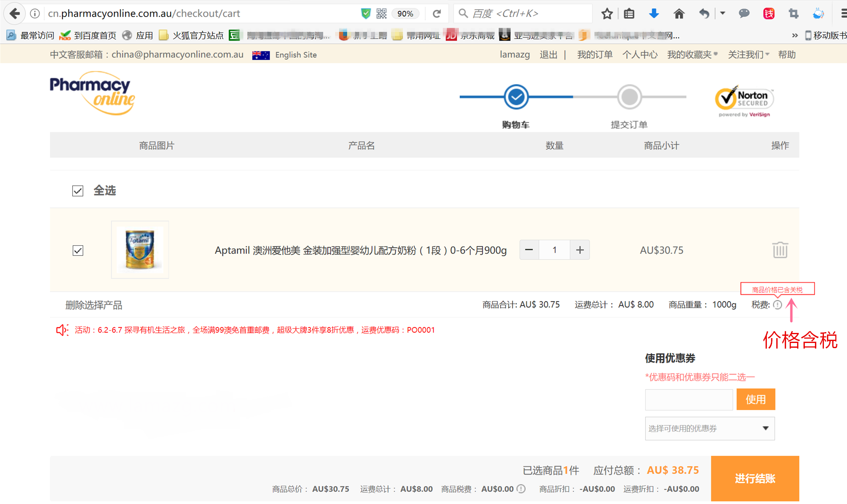Switch to the English Site
847x504 pixels.
[x=296, y=55]
